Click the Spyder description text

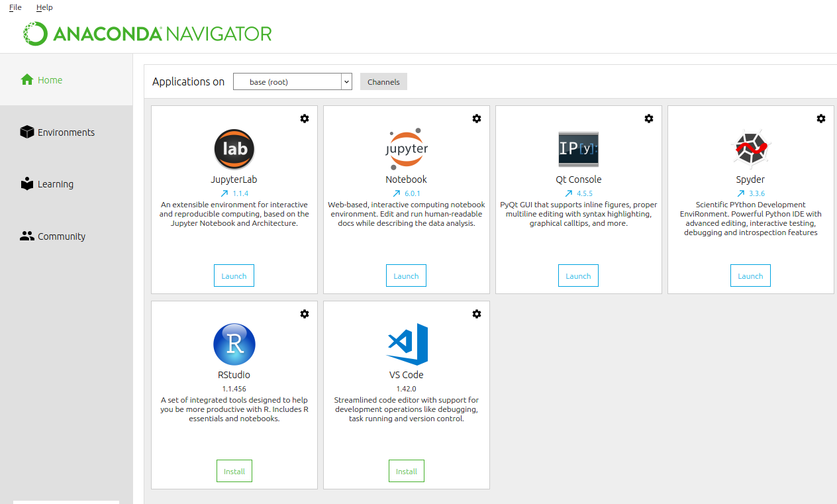pos(751,219)
